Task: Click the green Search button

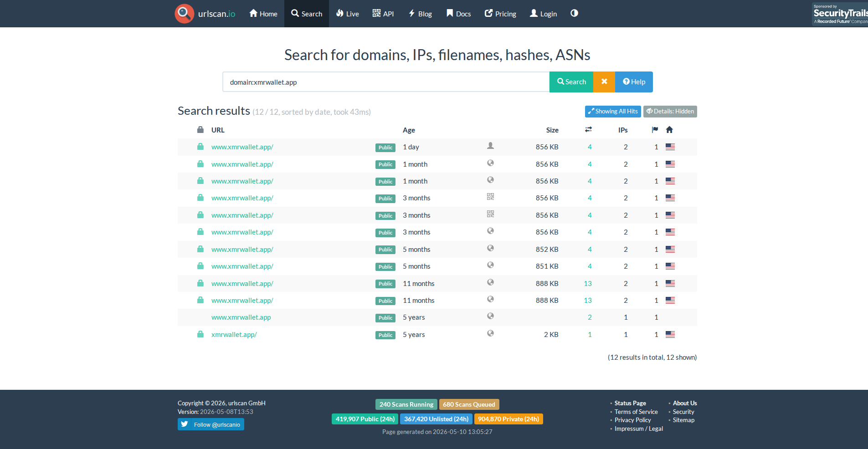Action: coord(571,82)
